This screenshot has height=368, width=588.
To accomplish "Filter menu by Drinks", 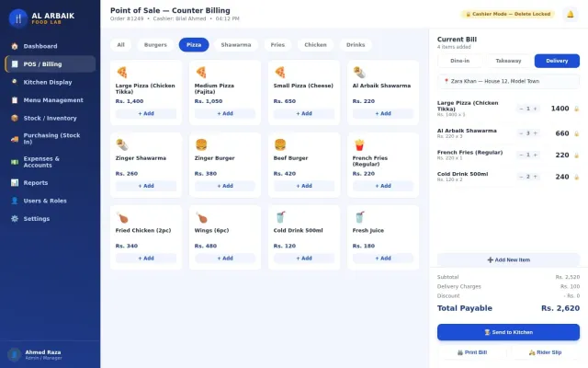I will [356, 45].
